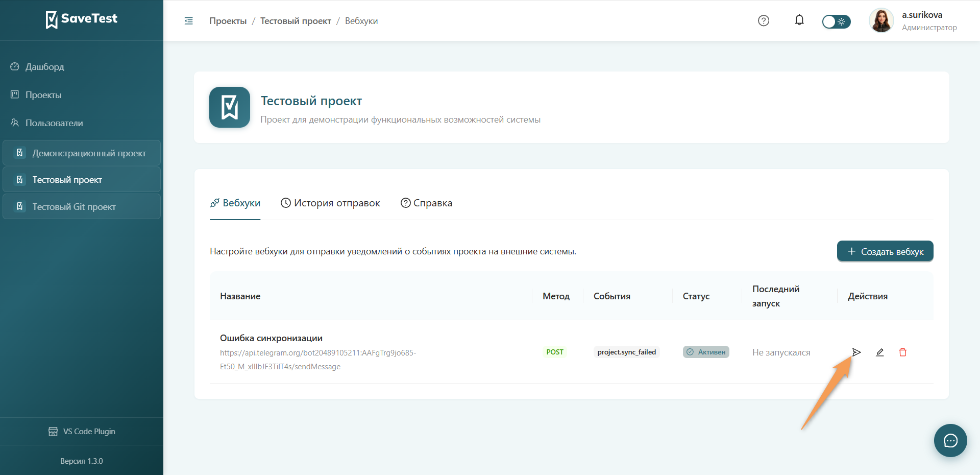This screenshot has height=475, width=980.
Task: Click Версия 1.3.0 label
Action: [82, 461]
